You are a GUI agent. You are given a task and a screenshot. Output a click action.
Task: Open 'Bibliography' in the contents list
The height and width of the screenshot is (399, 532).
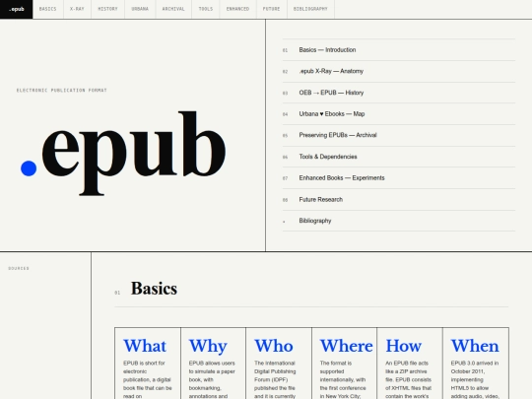tap(399, 221)
